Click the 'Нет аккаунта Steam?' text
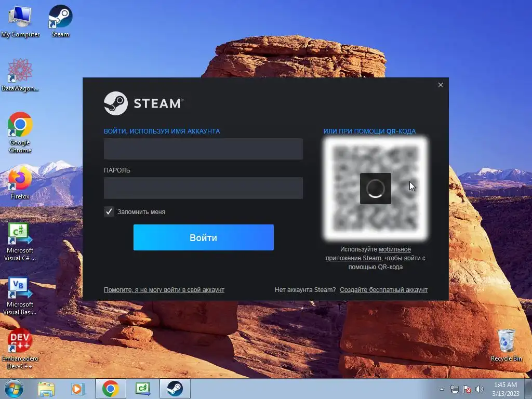532x399 pixels. point(305,290)
